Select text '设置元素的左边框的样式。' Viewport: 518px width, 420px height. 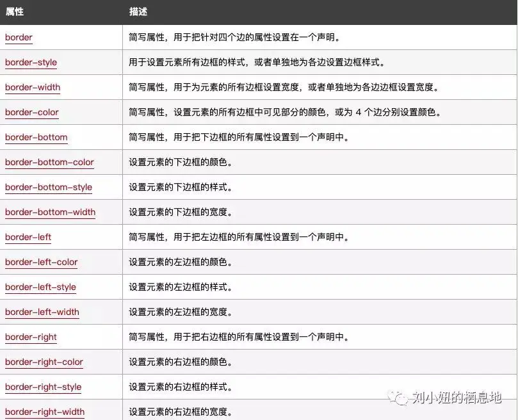pyautogui.click(x=181, y=287)
